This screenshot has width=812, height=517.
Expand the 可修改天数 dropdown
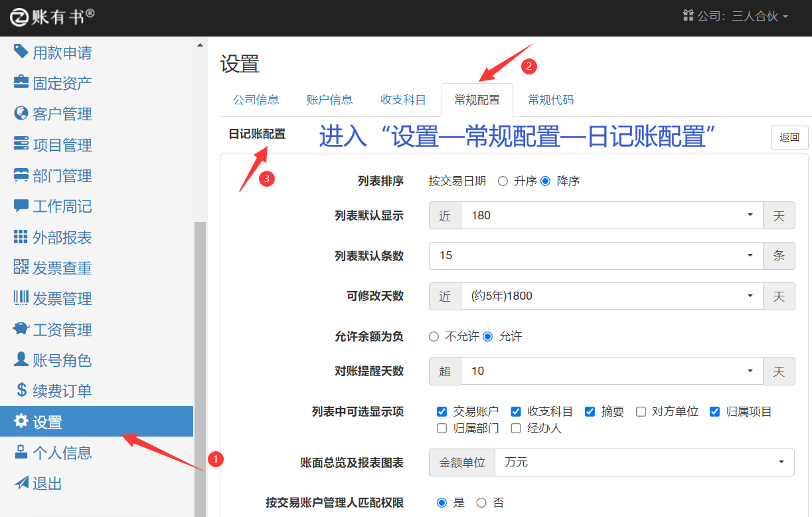[x=611, y=296]
